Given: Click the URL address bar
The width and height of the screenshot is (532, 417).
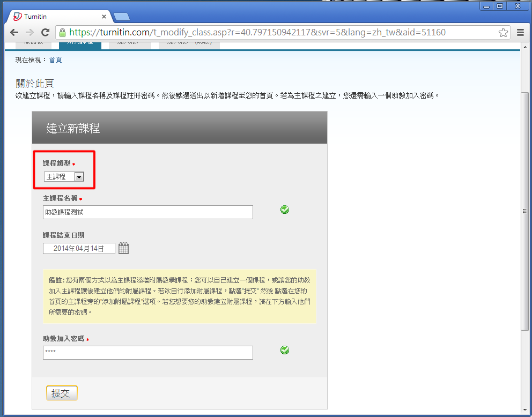Looking at the screenshot, I should pos(279,32).
